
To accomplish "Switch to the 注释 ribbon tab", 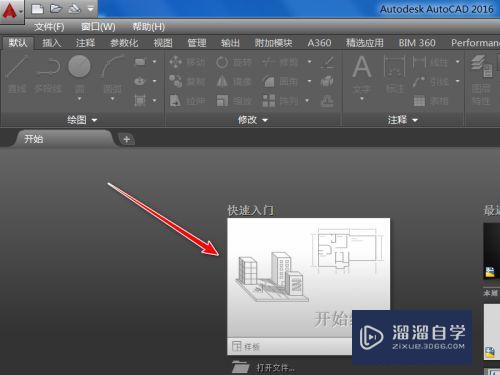I will point(85,43).
